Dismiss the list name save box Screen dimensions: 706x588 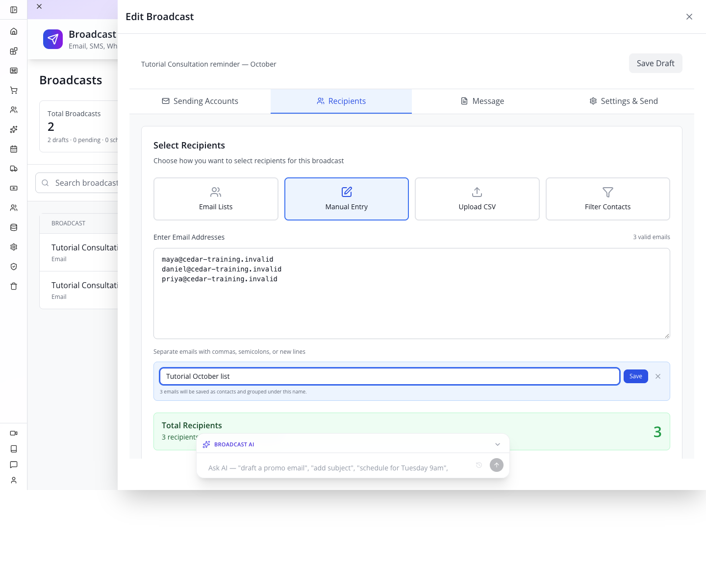pyautogui.click(x=658, y=376)
